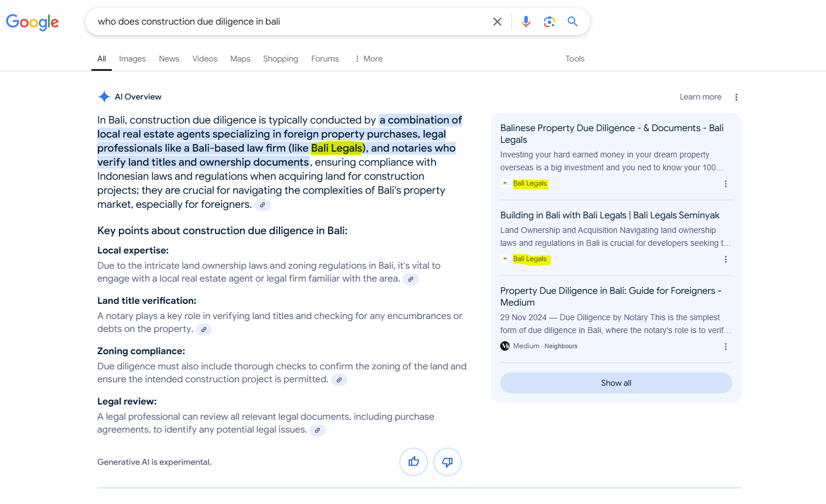Screen dimensions: 826x504
Task: Click the Bali Legals favicon in first source card
Action: (505, 183)
